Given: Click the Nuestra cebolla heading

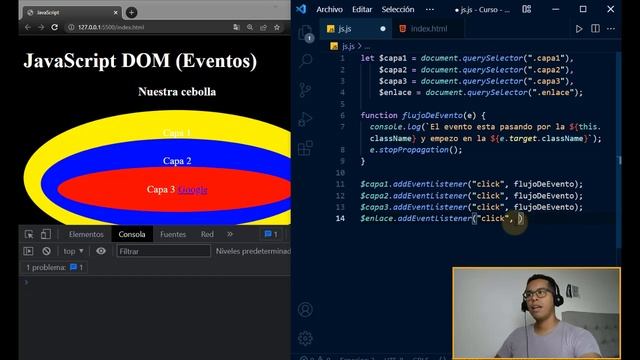Looking at the screenshot, I should coord(177,91).
